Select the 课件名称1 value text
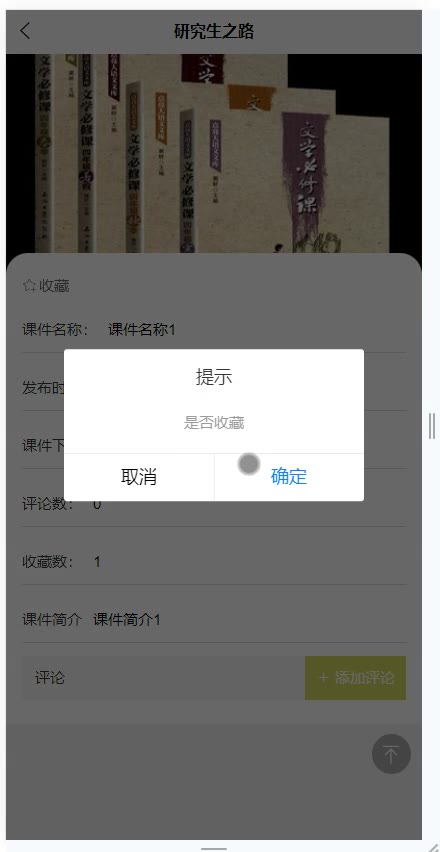Image resolution: width=440 pixels, height=852 pixels. [142, 330]
